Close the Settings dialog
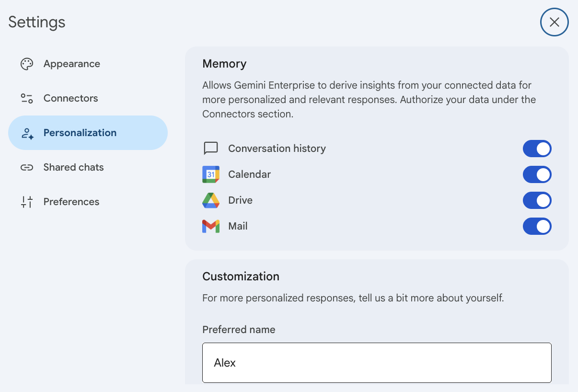The image size is (578, 392). pos(554,22)
